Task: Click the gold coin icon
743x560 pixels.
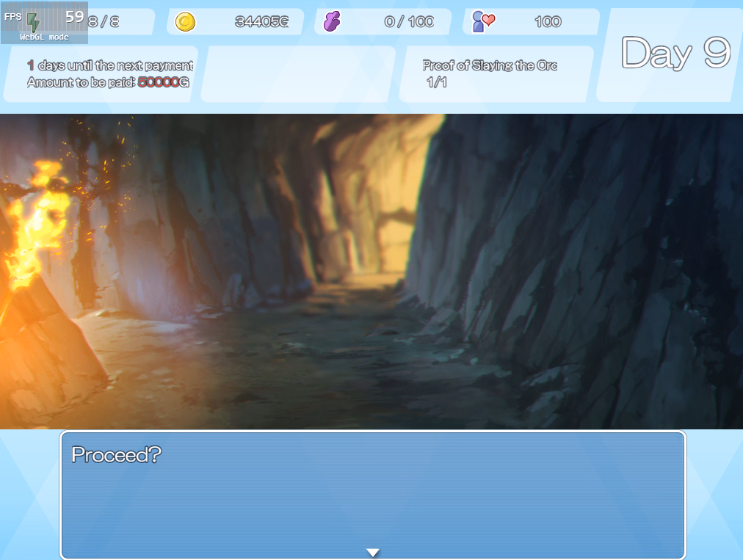Action: tap(185, 22)
